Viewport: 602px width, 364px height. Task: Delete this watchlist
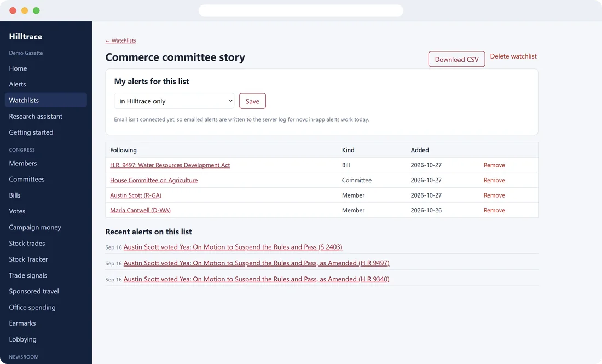click(513, 56)
